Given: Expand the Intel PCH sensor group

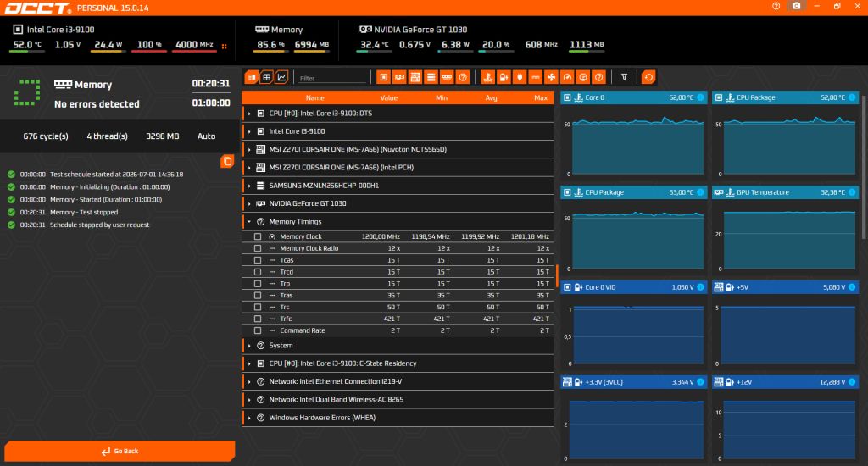Looking at the screenshot, I should 249,168.
